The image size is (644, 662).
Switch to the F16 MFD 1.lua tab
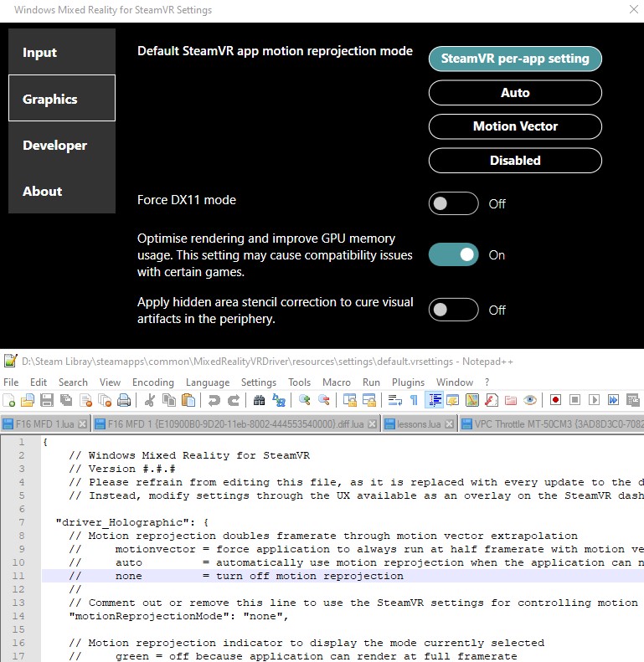click(45, 423)
